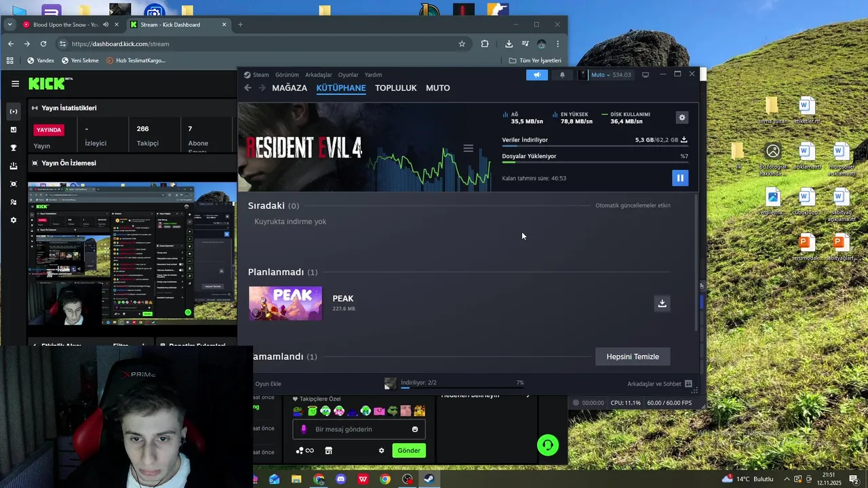This screenshot has height=488, width=868.
Task: Open the Arkadaşlar menu
Action: (x=319, y=75)
